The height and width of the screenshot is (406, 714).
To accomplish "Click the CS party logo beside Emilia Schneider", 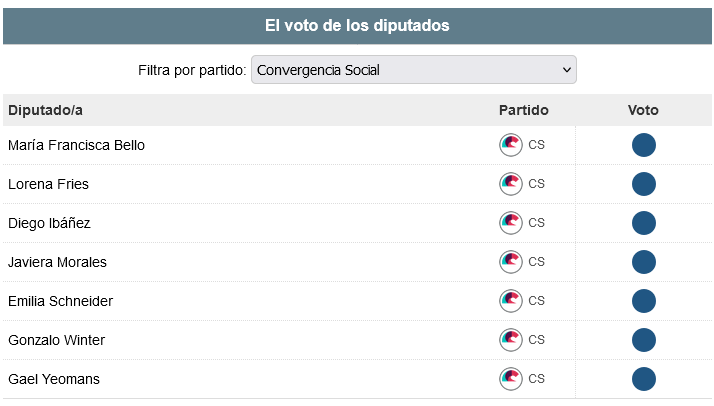I will pos(511,301).
